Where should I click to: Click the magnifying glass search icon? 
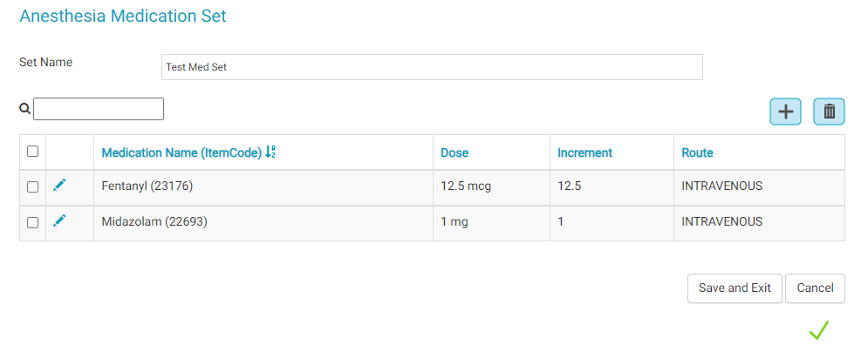pyautogui.click(x=25, y=109)
